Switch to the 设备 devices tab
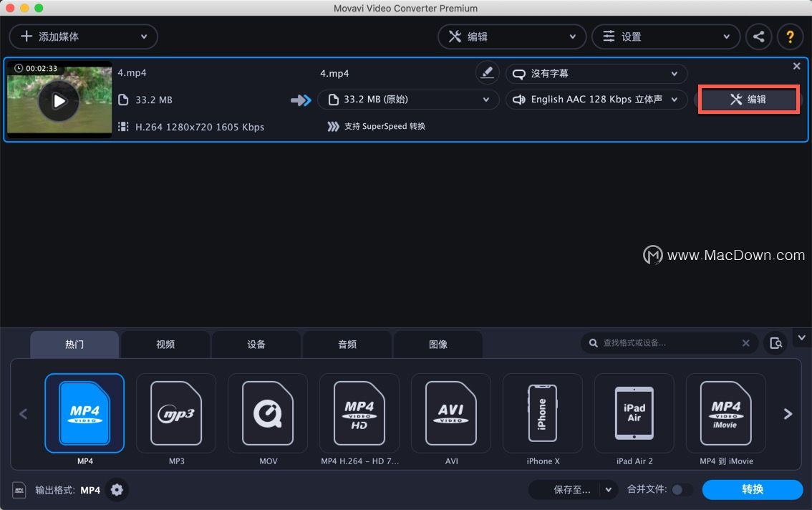The image size is (812, 510). [x=256, y=344]
